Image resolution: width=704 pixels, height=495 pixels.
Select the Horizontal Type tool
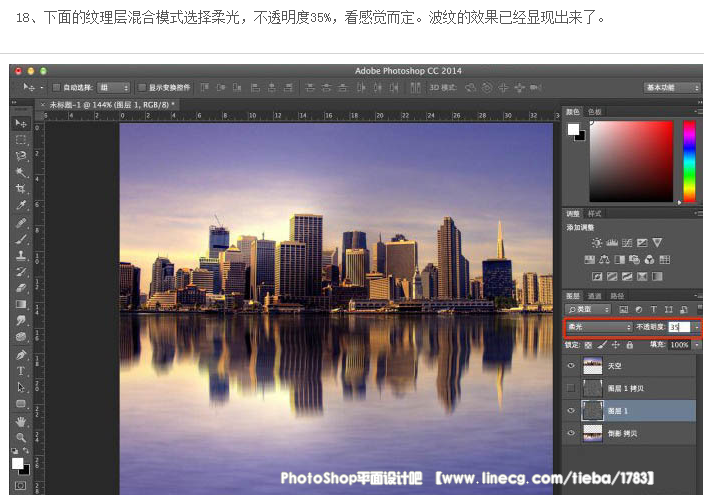[x=21, y=371]
